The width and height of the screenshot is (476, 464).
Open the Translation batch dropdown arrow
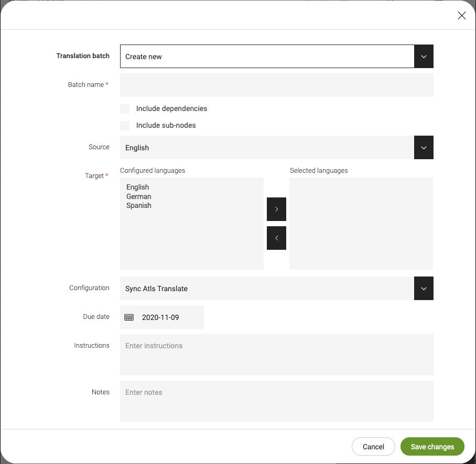[x=424, y=57]
